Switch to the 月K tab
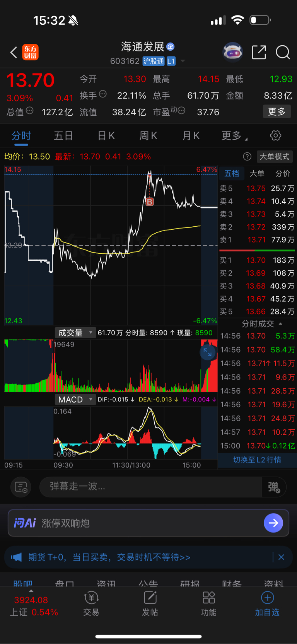The height and width of the screenshot is (644, 297). pyautogui.click(x=191, y=136)
